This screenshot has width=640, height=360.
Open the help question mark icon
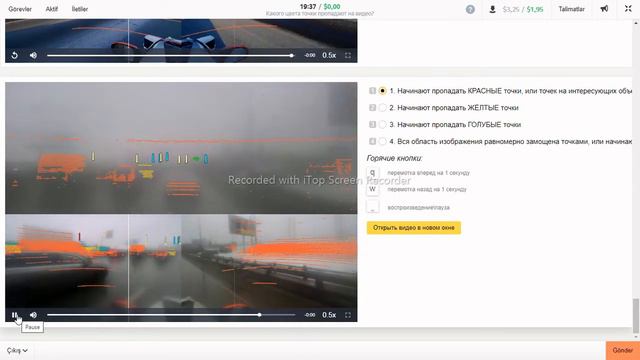470,9
